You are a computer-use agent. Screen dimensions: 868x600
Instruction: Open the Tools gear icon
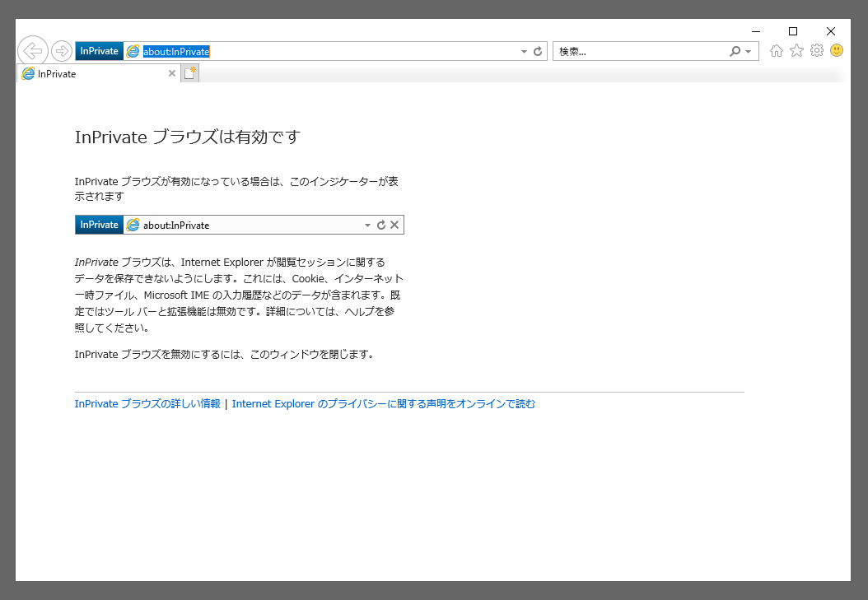coord(816,51)
